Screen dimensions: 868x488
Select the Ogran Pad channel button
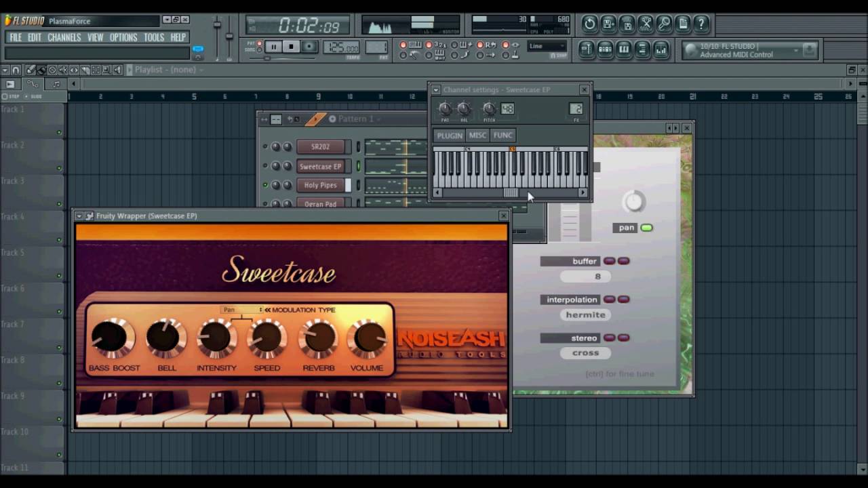321,203
